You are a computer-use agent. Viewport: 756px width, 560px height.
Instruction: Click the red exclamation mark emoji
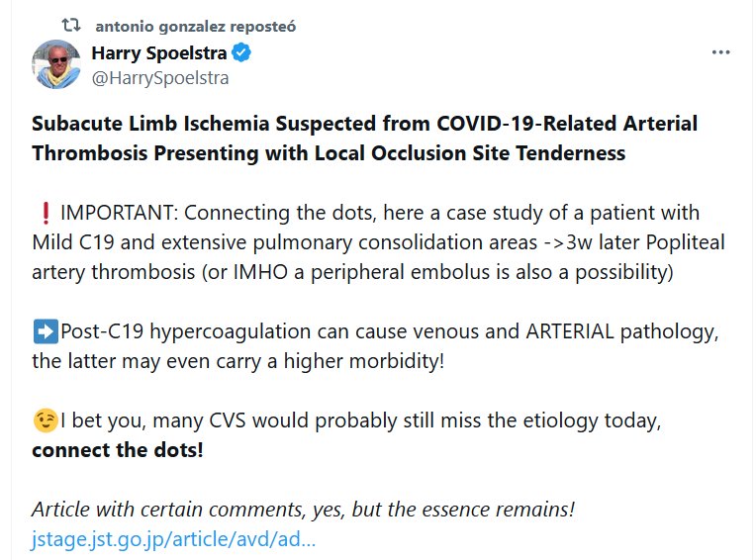pyautogui.click(x=43, y=214)
